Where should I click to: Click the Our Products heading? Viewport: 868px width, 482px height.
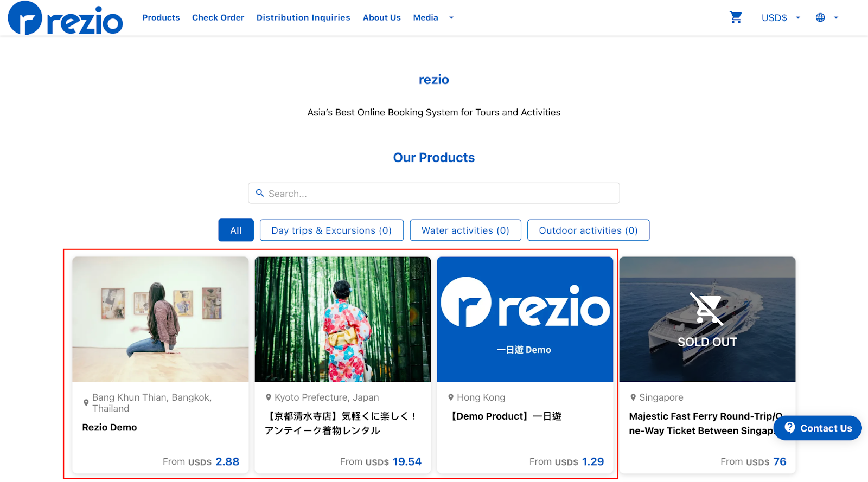pyautogui.click(x=434, y=158)
